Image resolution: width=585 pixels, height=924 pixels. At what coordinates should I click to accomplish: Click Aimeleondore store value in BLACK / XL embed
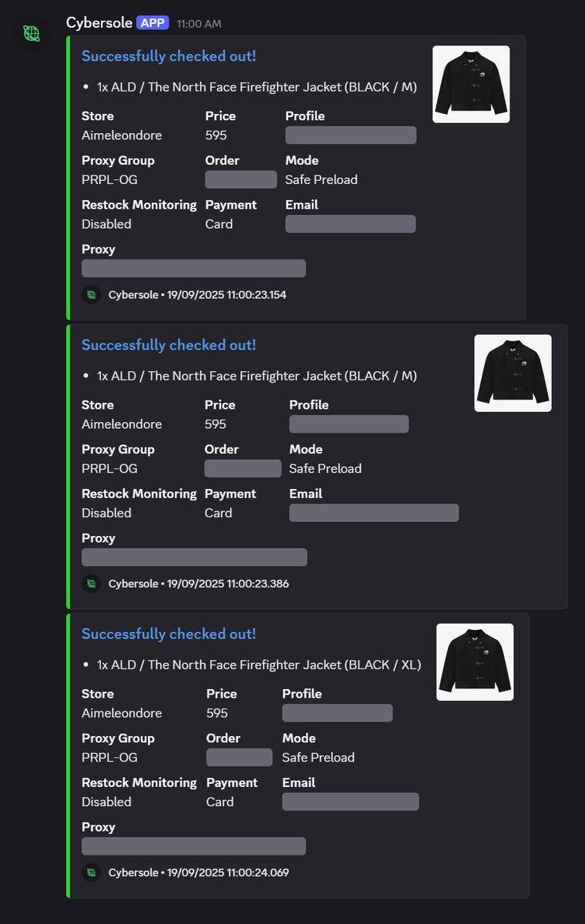[122, 713]
